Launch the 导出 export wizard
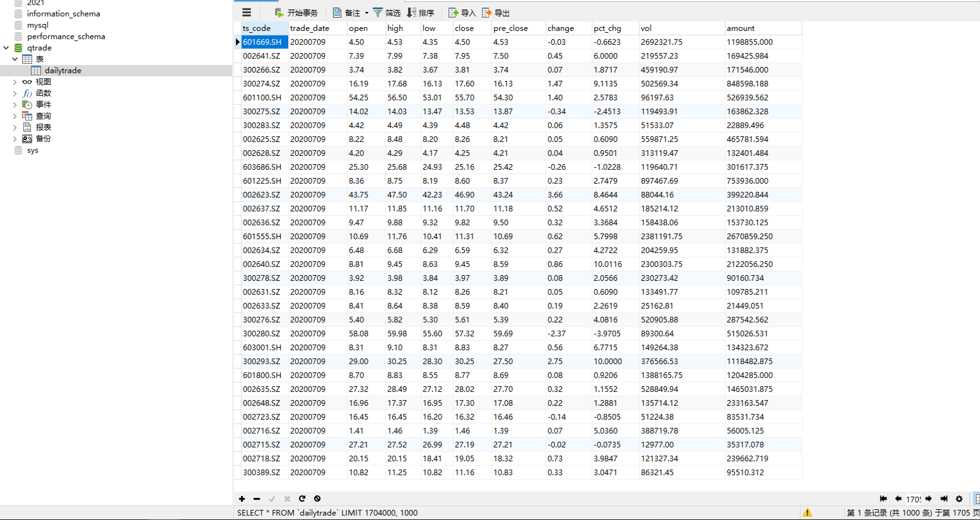Image resolution: width=980 pixels, height=520 pixels. [496, 12]
